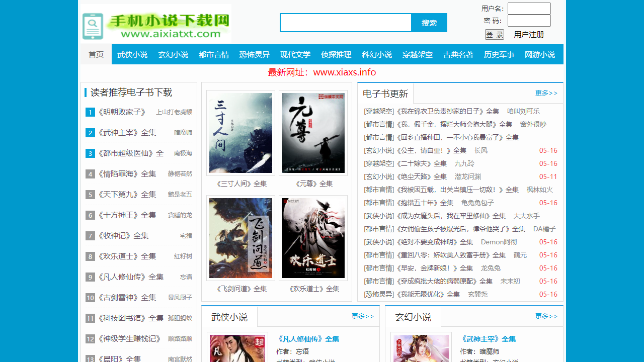Click the 欢乐道士 book cover
This screenshot has height=362, width=644.
click(313, 238)
